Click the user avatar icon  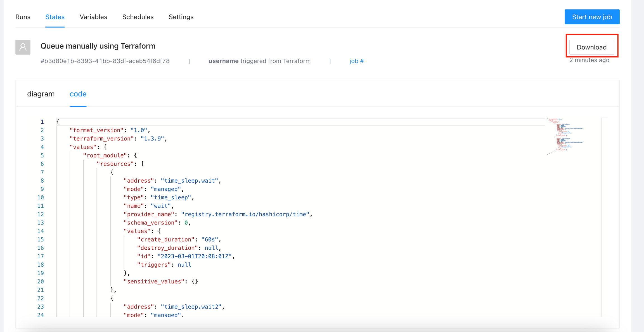click(x=23, y=47)
